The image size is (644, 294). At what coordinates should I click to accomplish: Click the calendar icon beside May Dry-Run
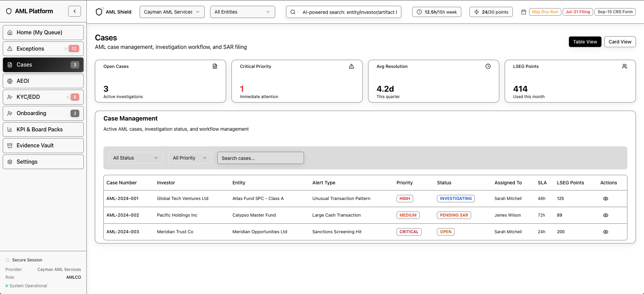524,12
